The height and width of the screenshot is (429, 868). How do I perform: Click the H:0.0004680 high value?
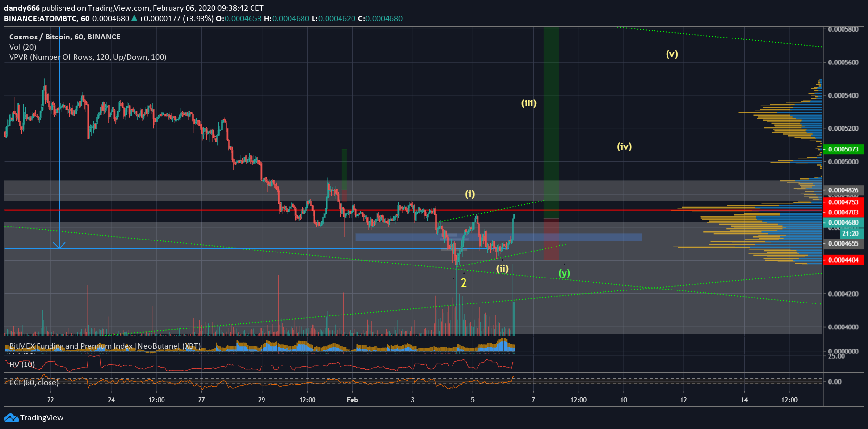pyautogui.click(x=287, y=18)
